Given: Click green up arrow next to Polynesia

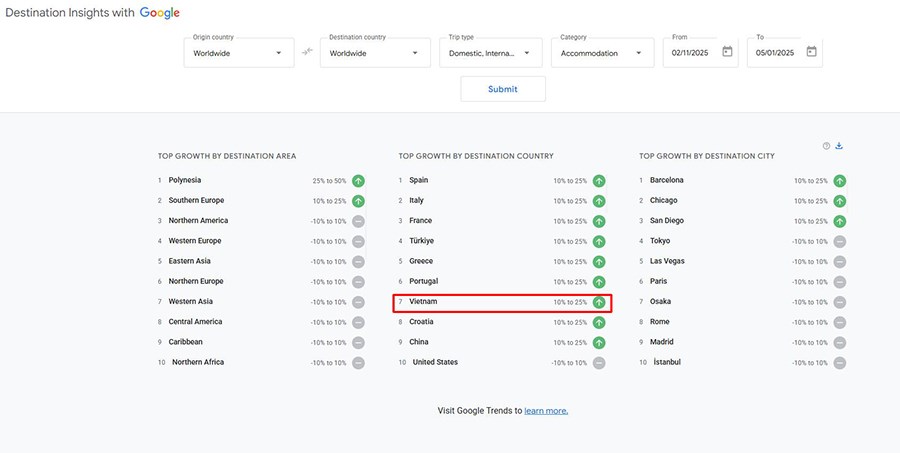Looking at the screenshot, I should (358, 181).
